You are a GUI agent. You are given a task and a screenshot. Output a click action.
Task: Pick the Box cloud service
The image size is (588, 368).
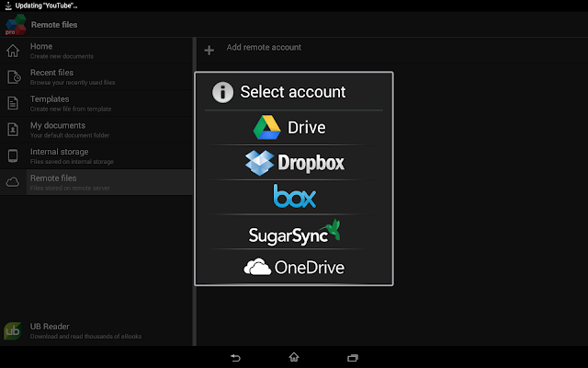(x=293, y=197)
